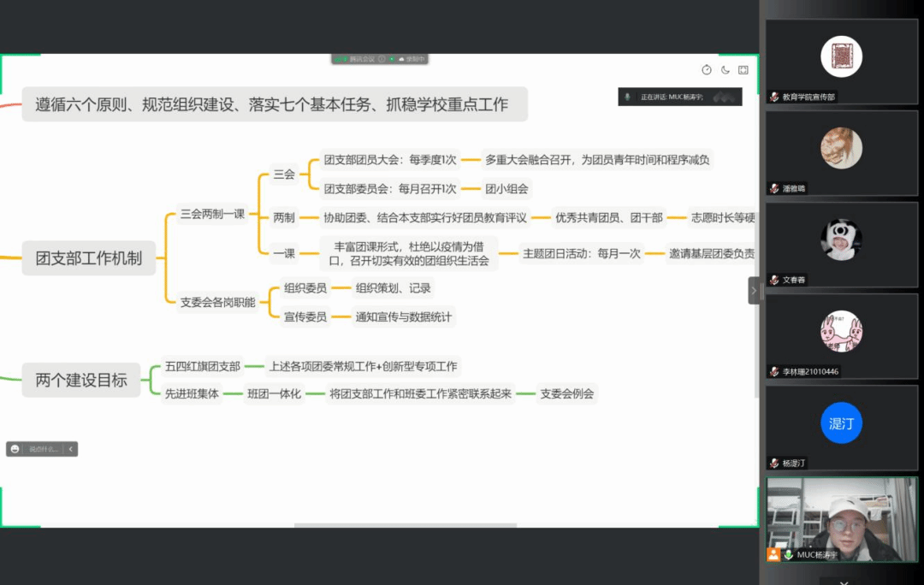Image resolution: width=924 pixels, height=585 pixels.
Task: Click the chat input field 说点什么
Action: (x=44, y=449)
